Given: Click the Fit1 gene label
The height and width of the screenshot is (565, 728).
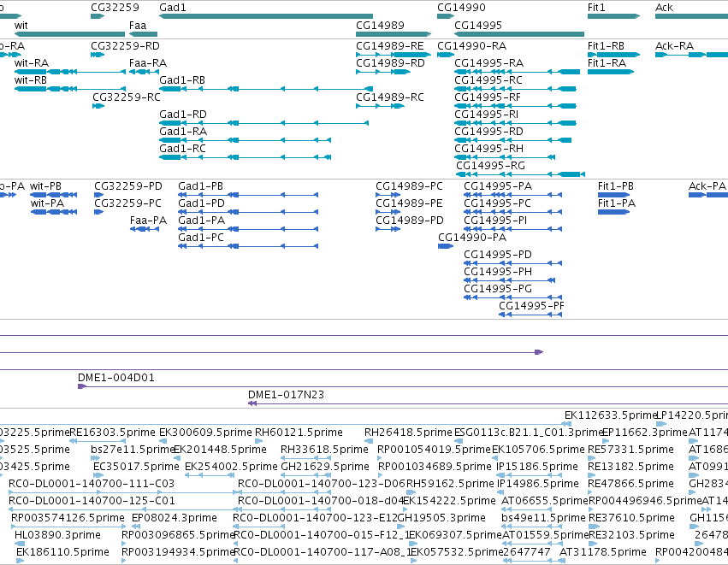Looking at the screenshot, I should point(596,8).
